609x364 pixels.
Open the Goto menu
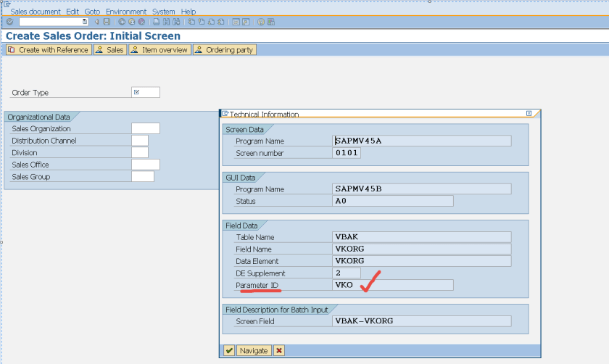91,12
